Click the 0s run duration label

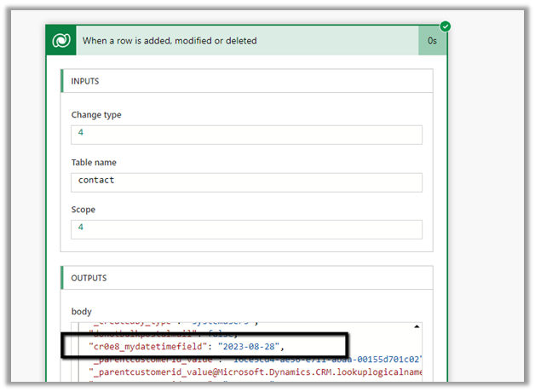tap(433, 40)
